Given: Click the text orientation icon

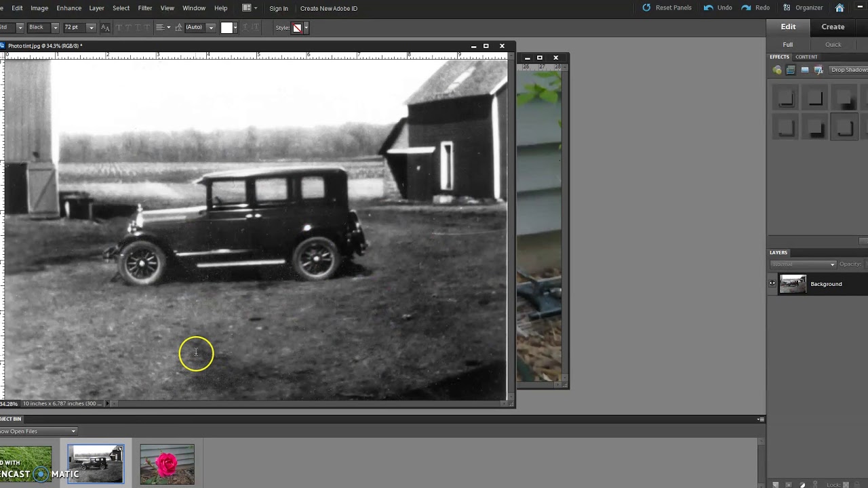Looking at the screenshot, I should [x=256, y=27].
